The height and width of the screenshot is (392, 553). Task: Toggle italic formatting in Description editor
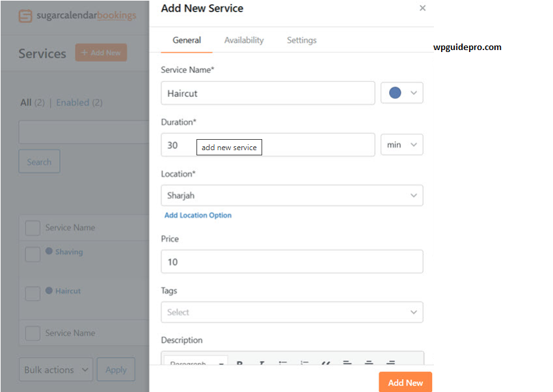[x=262, y=363]
